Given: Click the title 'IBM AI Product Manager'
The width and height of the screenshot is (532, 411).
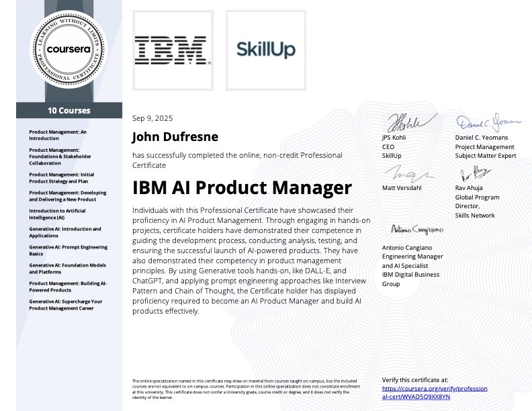Looking at the screenshot, I should (242, 187).
